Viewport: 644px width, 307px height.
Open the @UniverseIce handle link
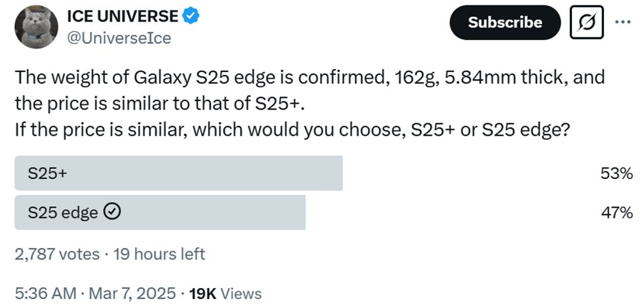coord(119,38)
